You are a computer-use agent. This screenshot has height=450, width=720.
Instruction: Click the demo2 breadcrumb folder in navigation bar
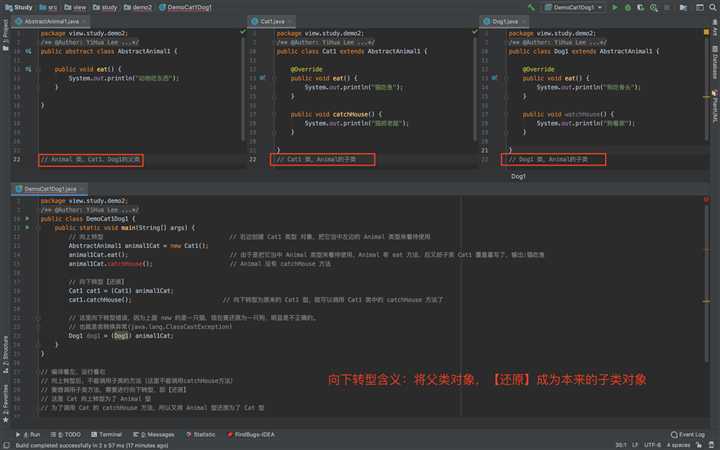tap(142, 7)
